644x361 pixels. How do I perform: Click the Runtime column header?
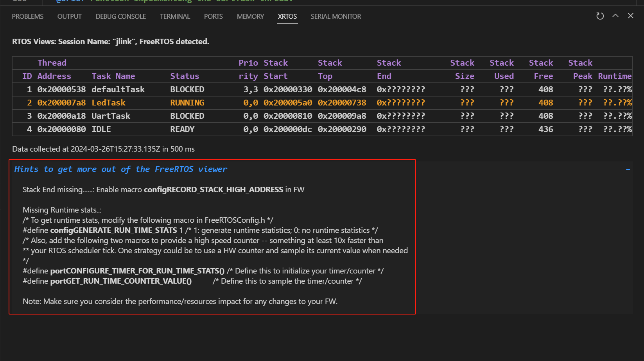pyautogui.click(x=615, y=76)
